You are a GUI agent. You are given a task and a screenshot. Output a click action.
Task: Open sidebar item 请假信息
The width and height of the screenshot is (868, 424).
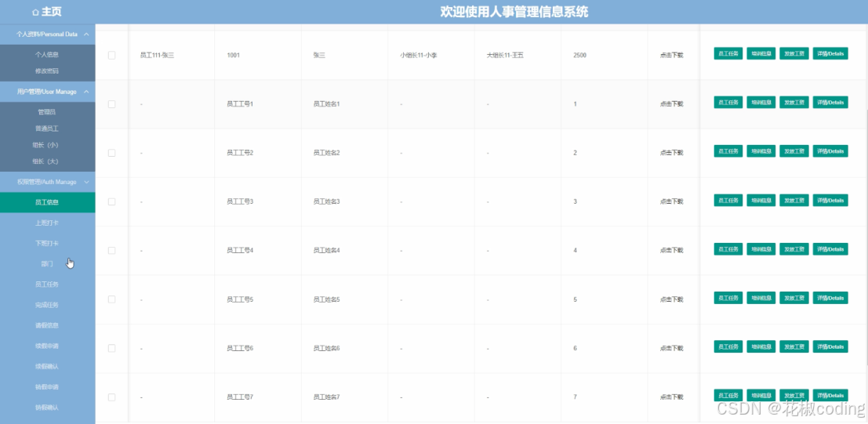point(47,325)
